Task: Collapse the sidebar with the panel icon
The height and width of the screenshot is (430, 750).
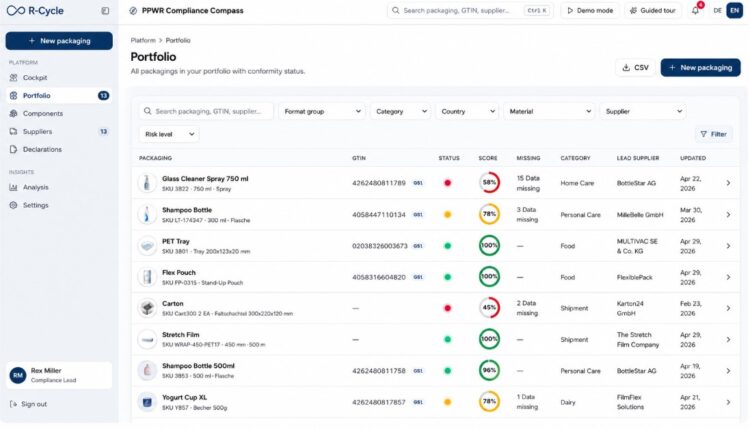Action: (x=105, y=11)
